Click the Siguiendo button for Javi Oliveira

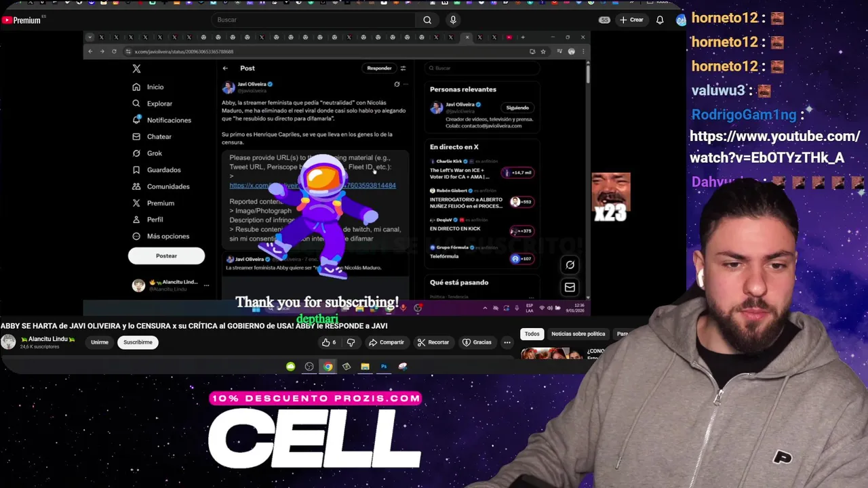click(517, 108)
